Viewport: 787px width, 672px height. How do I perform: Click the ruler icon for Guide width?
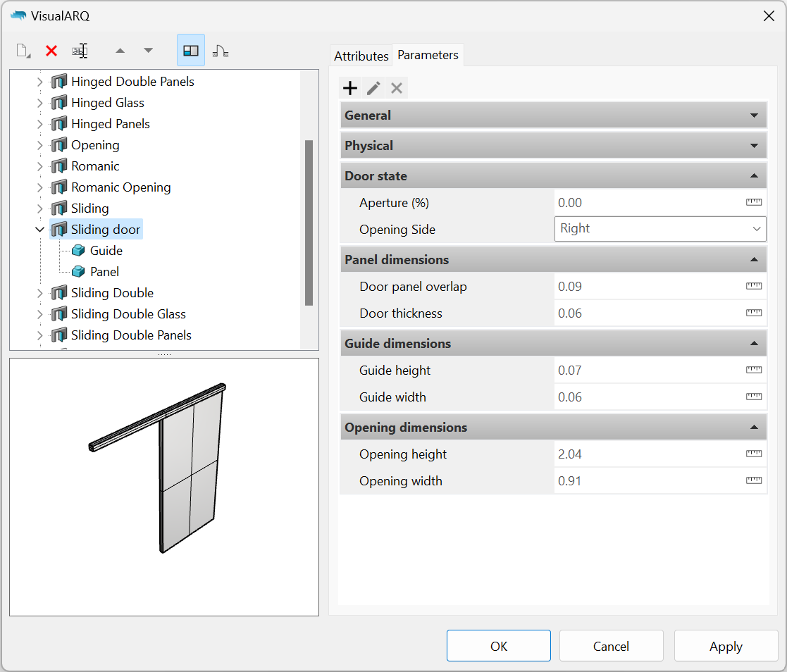coord(753,397)
